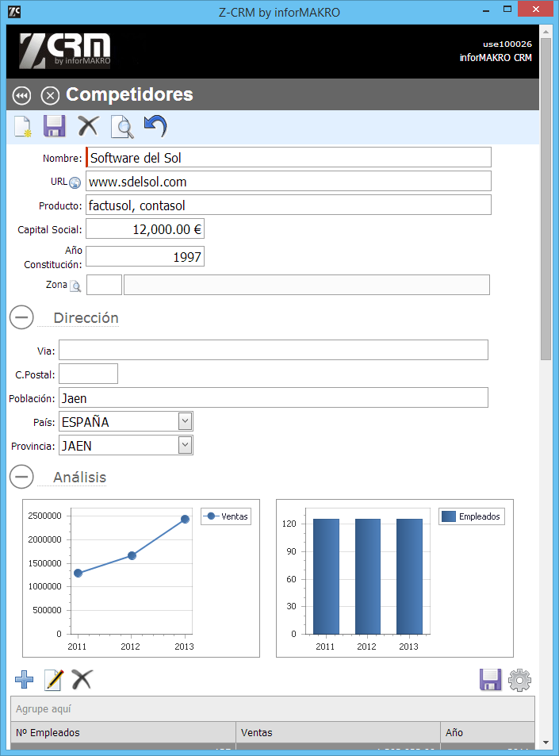Close the Z-CRM window
The width and height of the screenshot is (559, 756).
pos(536,10)
